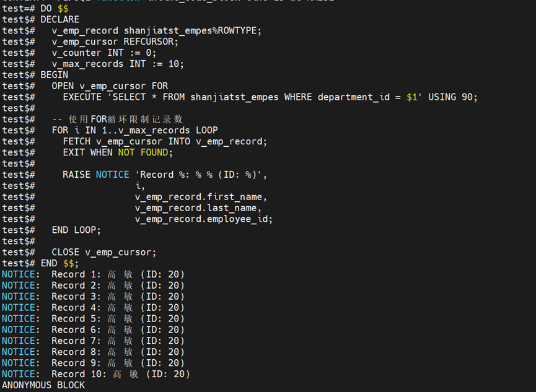The image size is (536, 392).
Task: Click the CLOSE v_emp_cursor statement
Action: [x=104, y=252]
